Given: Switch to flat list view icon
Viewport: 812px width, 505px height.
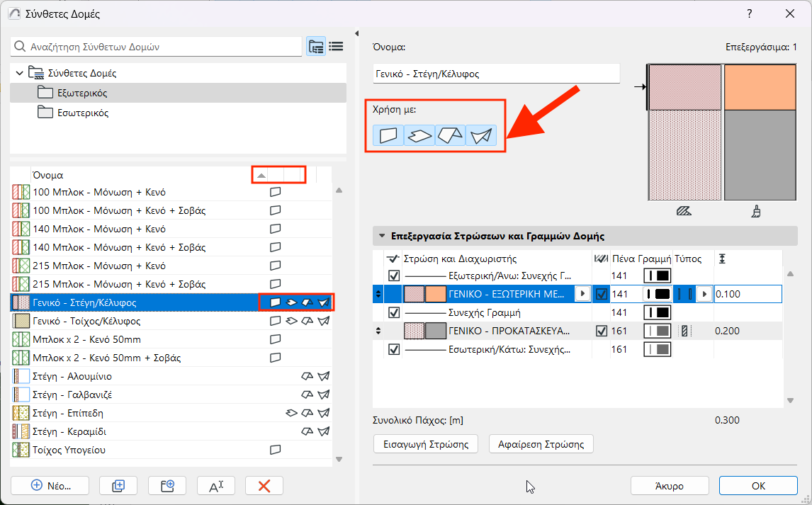Looking at the screenshot, I should pyautogui.click(x=336, y=47).
